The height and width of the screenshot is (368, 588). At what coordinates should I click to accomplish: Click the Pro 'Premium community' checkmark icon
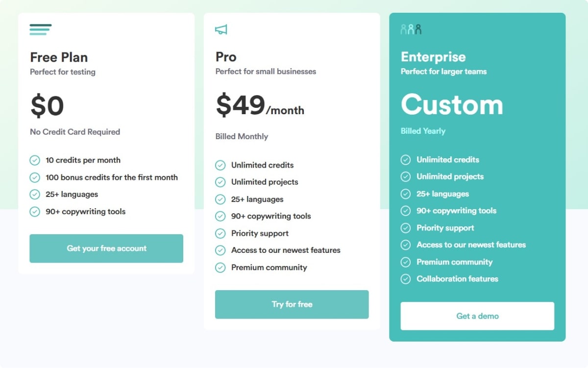pyautogui.click(x=220, y=268)
